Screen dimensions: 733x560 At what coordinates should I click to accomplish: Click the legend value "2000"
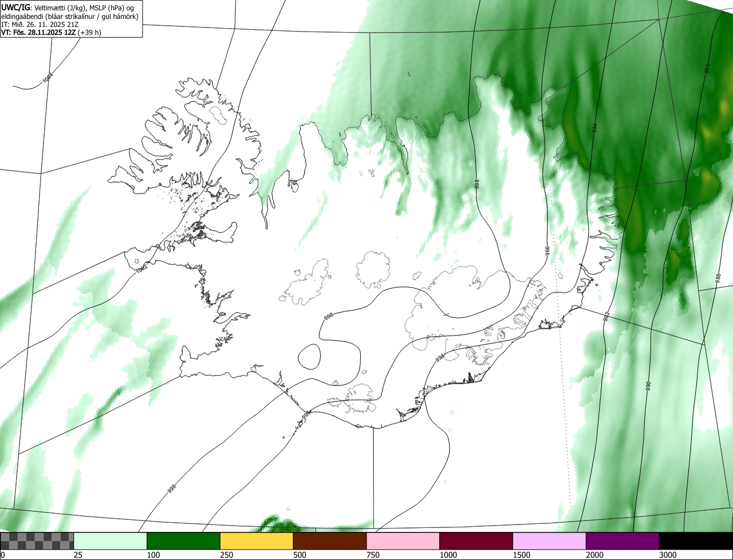[594, 555]
